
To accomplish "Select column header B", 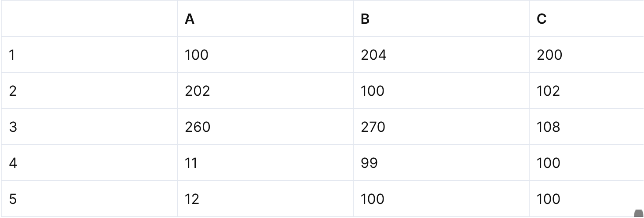I will pos(441,19).
